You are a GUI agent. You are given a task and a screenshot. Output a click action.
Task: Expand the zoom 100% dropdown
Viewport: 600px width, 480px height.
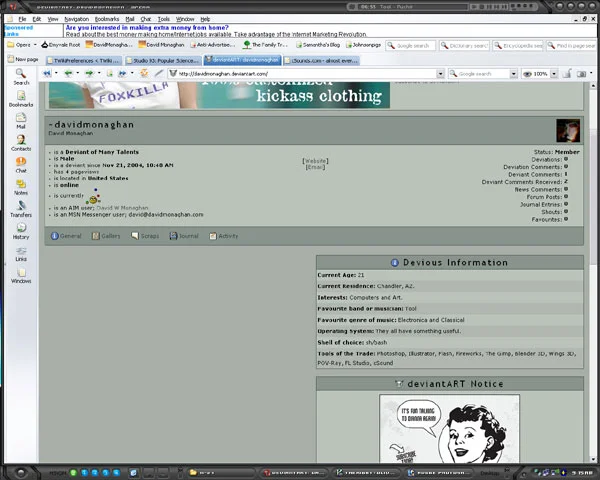click(x=554, y=74)
